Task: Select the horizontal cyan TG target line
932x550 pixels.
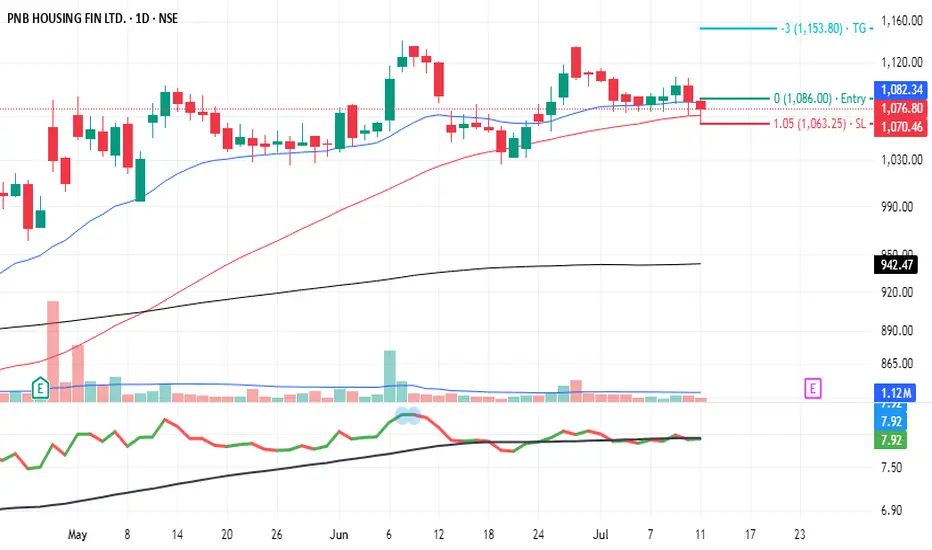Action: (739, 28)
